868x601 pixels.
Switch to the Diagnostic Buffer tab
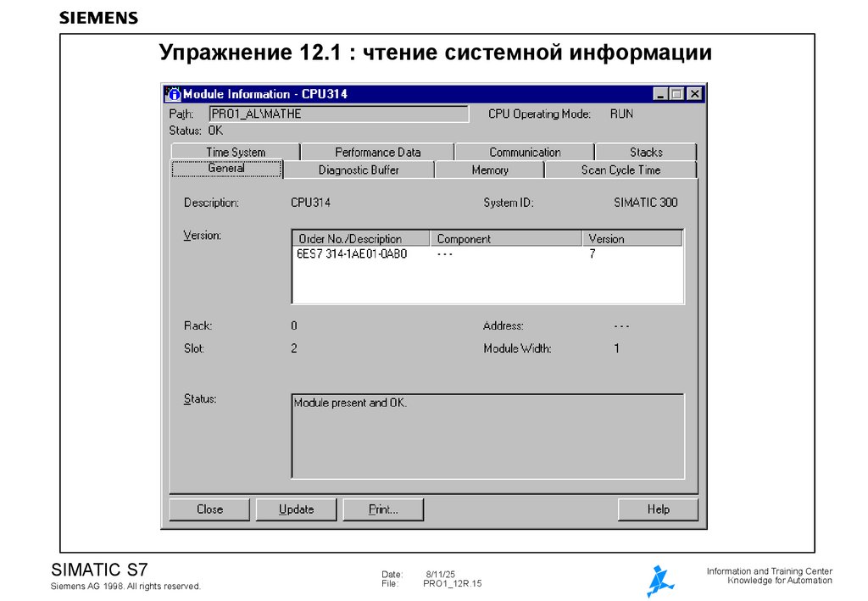click(358, 170)
